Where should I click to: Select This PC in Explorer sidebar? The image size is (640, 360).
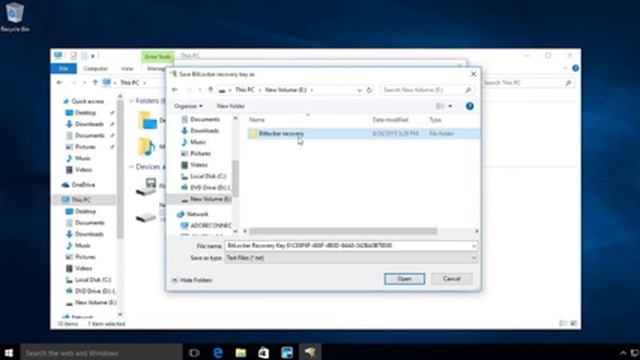(81, 200)
